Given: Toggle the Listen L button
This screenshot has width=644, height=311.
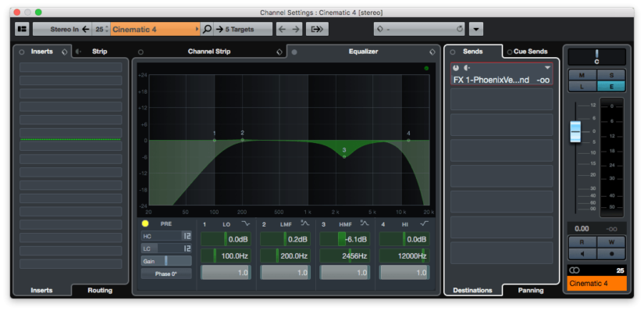Looking at the screenshot, I should [x=582, y=86].
